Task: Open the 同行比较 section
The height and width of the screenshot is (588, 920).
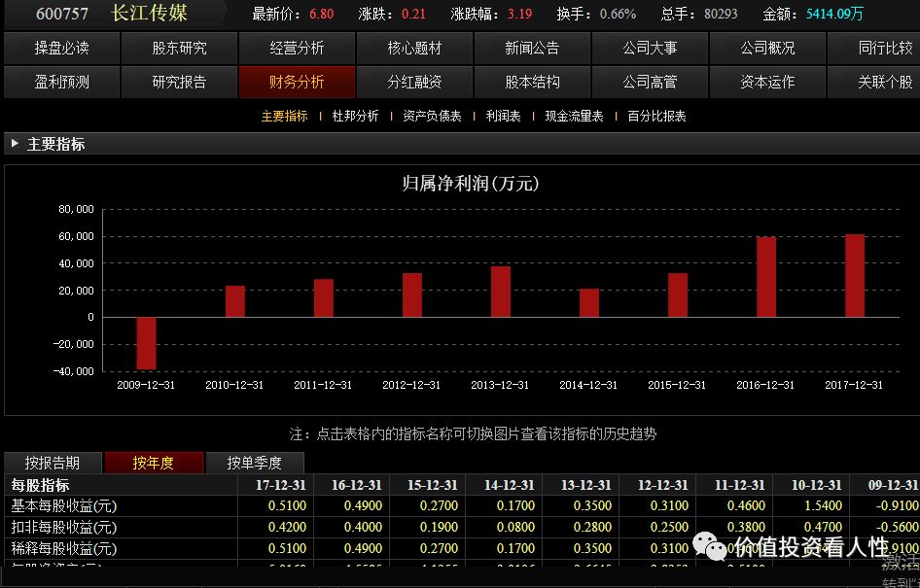Action: (874, 48)
